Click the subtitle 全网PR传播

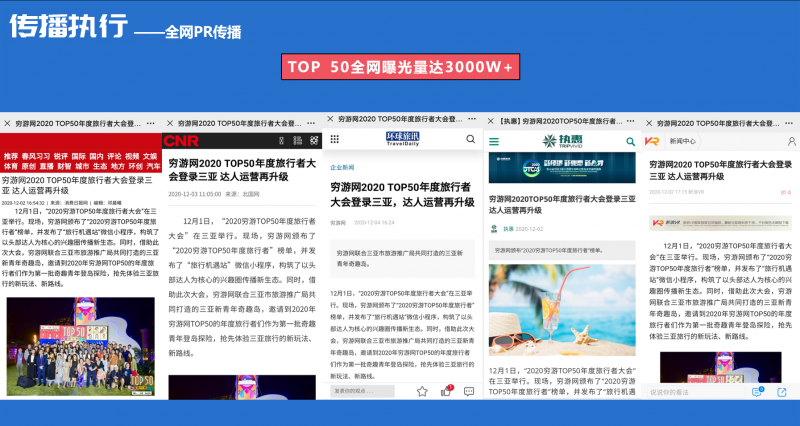click(x=203, y=32)
